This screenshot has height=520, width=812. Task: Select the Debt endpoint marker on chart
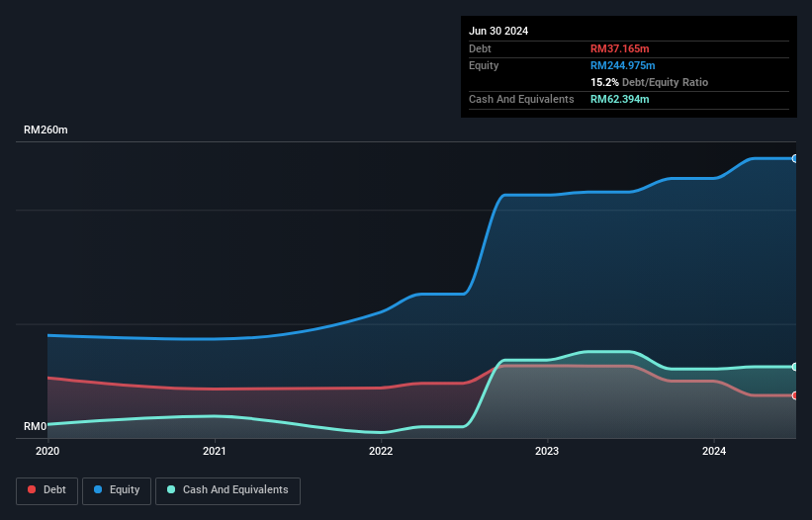[x=795, y=395]
